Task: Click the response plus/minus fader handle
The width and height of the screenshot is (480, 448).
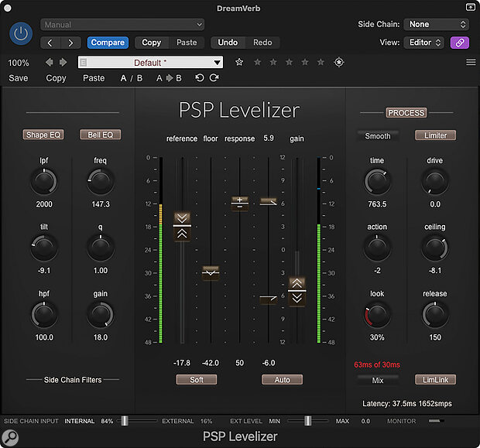Action: [x=240, y=203]
